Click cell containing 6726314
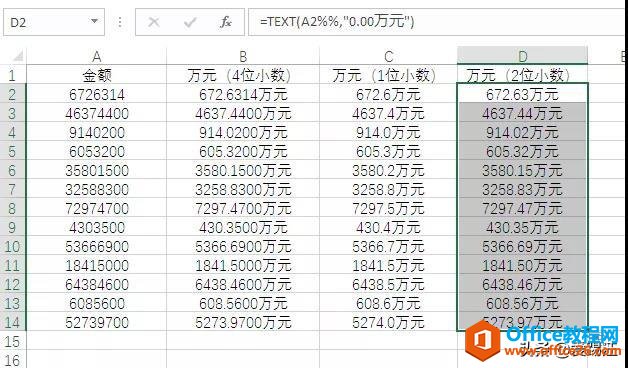Viewport: 628px width, 368px height. point(97,94)
